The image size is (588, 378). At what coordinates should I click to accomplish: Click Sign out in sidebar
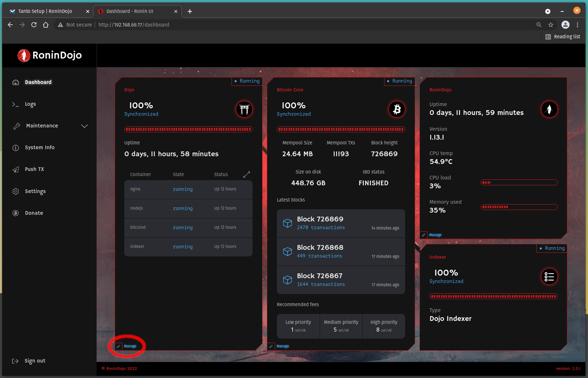point(35,361)
